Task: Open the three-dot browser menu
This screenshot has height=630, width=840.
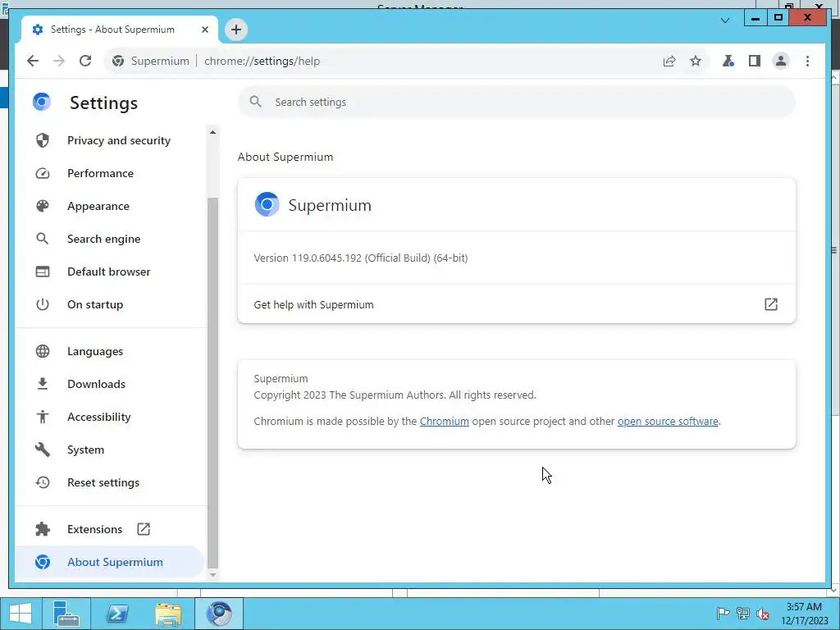Action: click(x=807, y=61)
